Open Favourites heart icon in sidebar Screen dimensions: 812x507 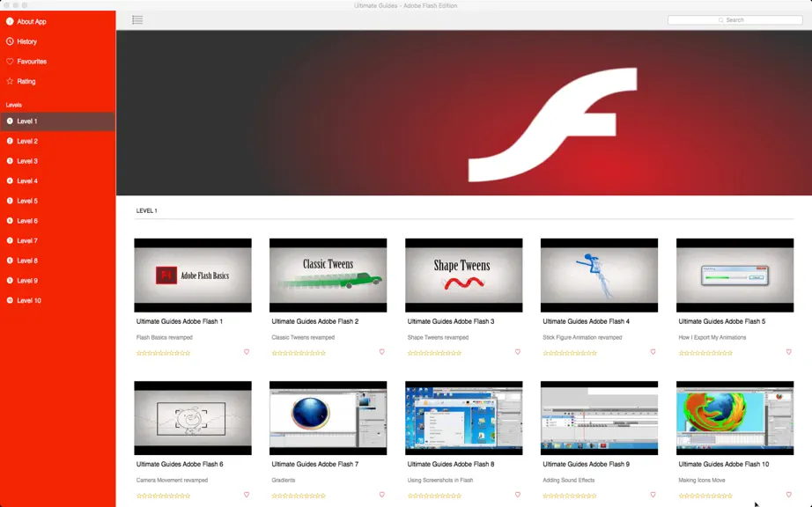10,61
